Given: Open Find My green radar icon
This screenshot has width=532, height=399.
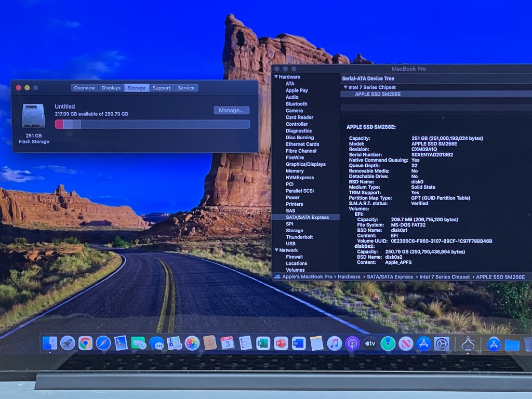Looking at the screenshot, I should point(388,343).
